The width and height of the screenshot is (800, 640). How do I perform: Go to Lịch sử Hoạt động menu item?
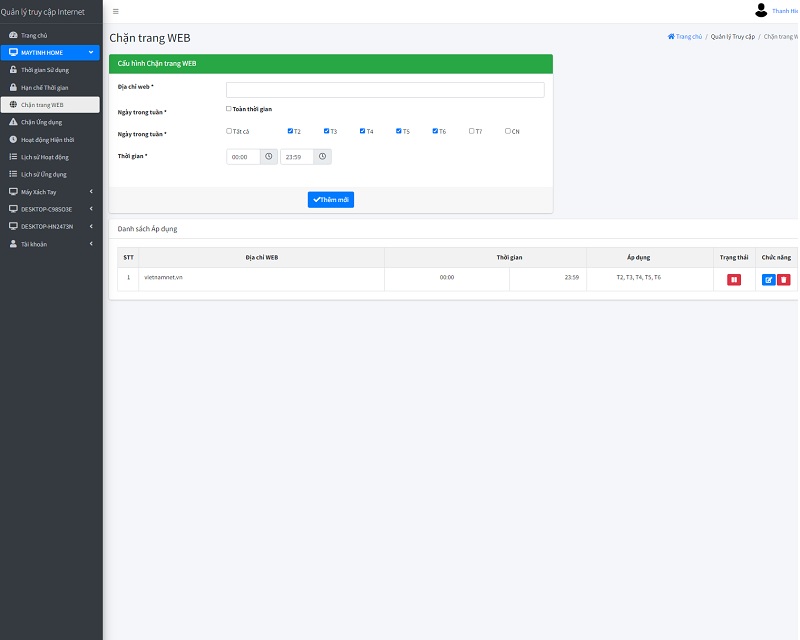(44, 157)
